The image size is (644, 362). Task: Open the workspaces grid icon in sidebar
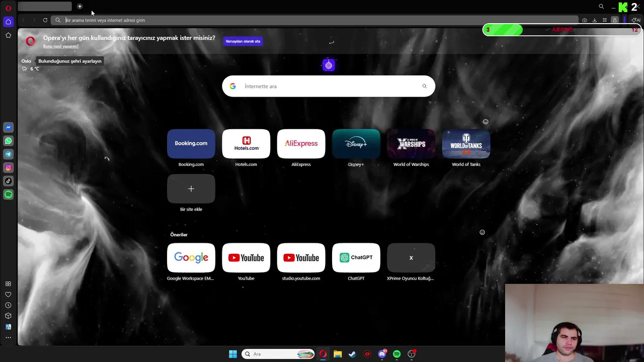tap(8, 284)
